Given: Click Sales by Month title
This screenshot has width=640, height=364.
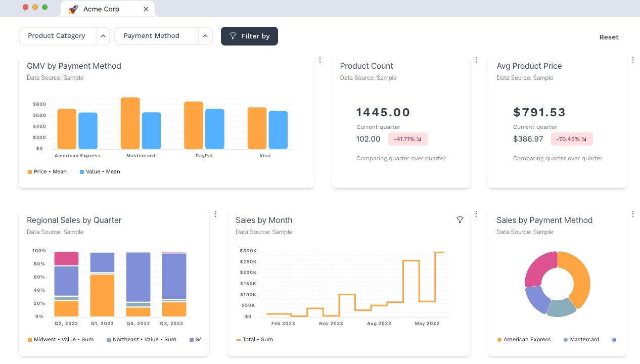Looking at the screenshot, I should (x=264, y=220).
